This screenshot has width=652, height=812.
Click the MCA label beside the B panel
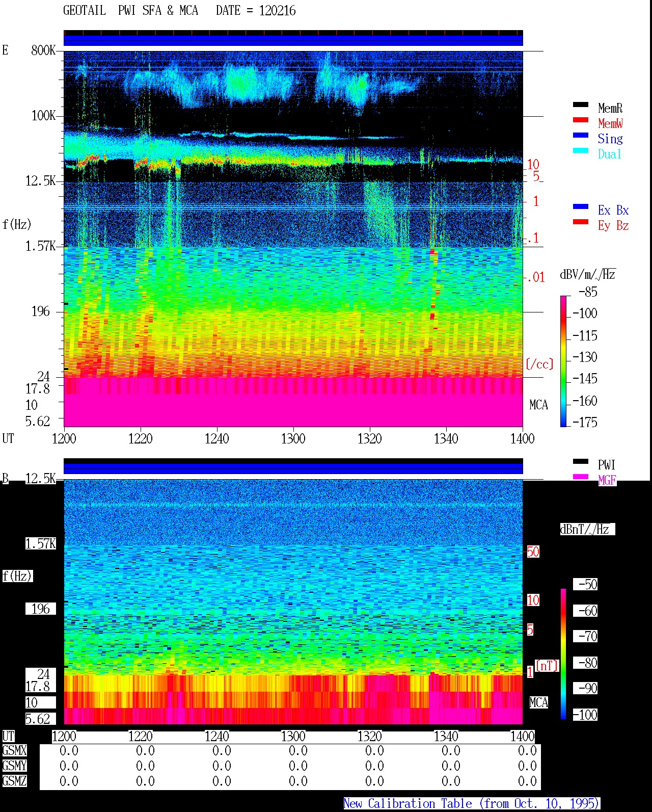[x=538, y=702]
